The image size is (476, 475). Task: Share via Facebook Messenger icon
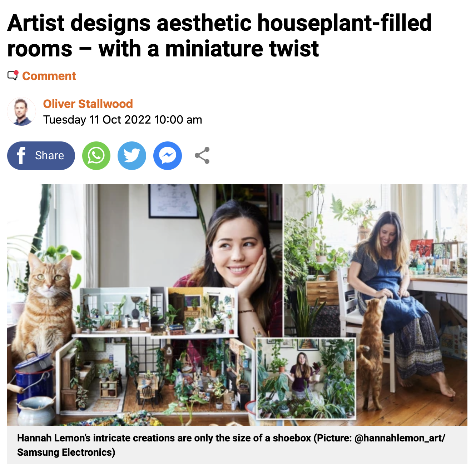tap(168, 156)
